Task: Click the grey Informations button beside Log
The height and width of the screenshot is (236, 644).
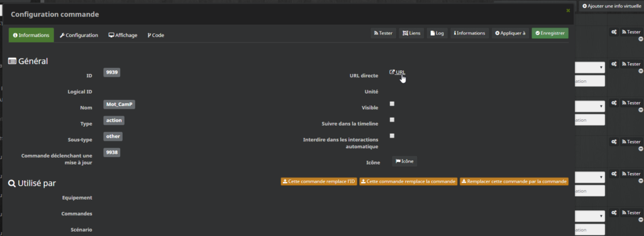Action: click(469, 33)
